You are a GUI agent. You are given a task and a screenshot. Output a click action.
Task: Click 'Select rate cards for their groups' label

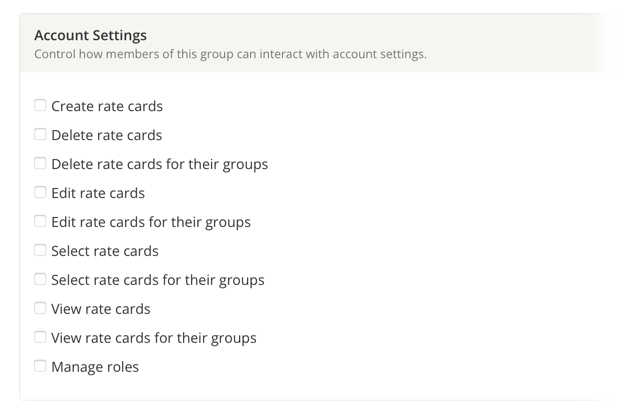point(158,280)
